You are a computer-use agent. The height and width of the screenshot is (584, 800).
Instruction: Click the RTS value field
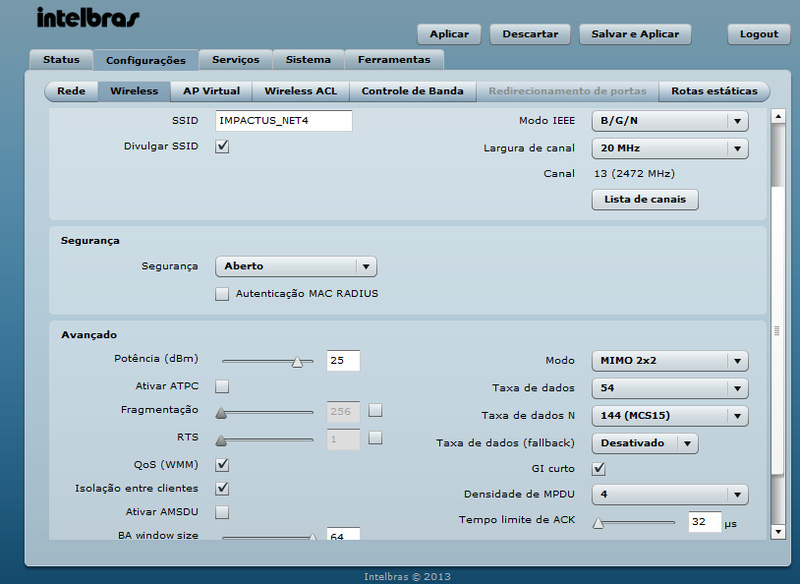pos(343,439)
